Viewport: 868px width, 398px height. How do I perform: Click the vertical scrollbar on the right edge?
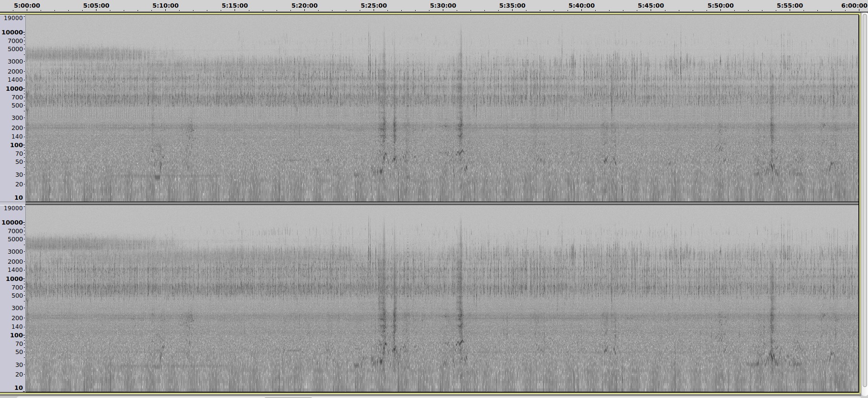[x=864, y=201]
